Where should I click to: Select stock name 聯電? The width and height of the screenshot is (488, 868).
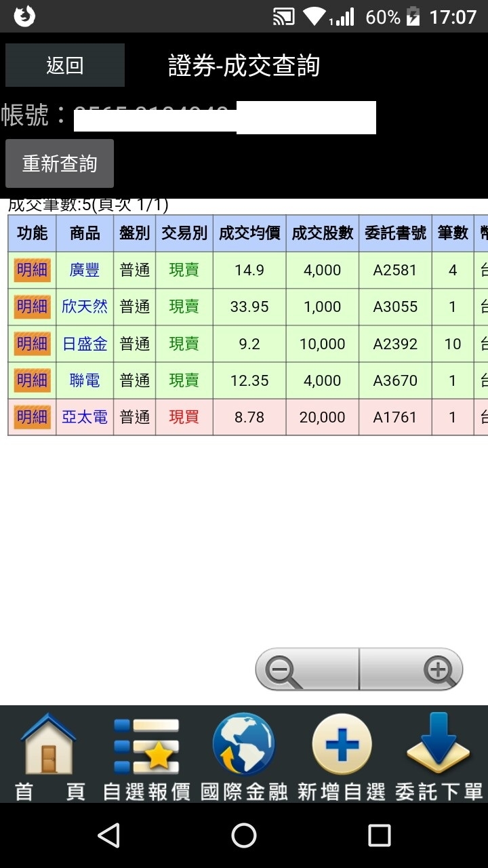click(x=85, y=380)
